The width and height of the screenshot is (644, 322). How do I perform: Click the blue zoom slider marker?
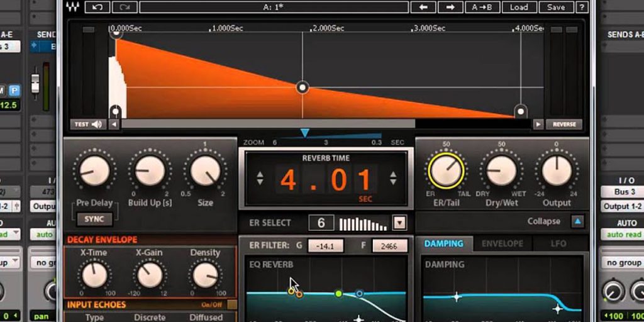click(305, 133)
